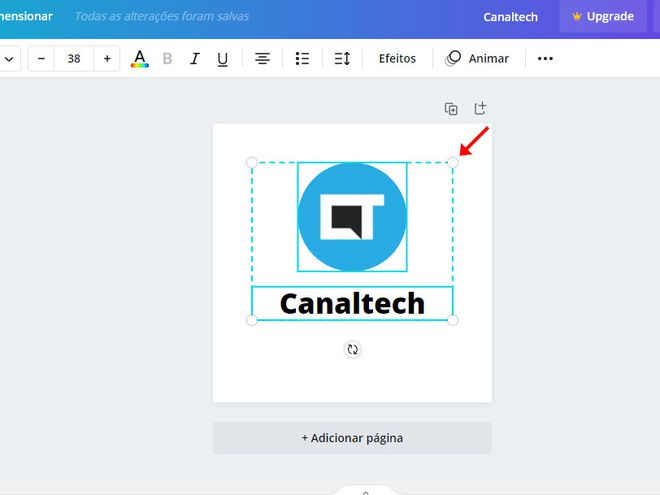Image resolution: width=660 pixels, height=495 pixels.
Task: Click the Animar button
Action: [x=478, y=59]
